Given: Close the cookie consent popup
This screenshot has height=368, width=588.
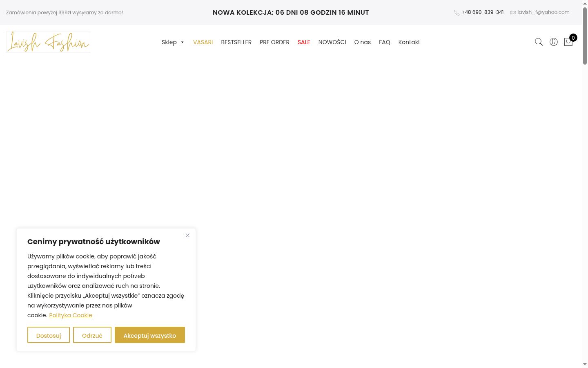Looking at the screenshot, I should (187, 235).
